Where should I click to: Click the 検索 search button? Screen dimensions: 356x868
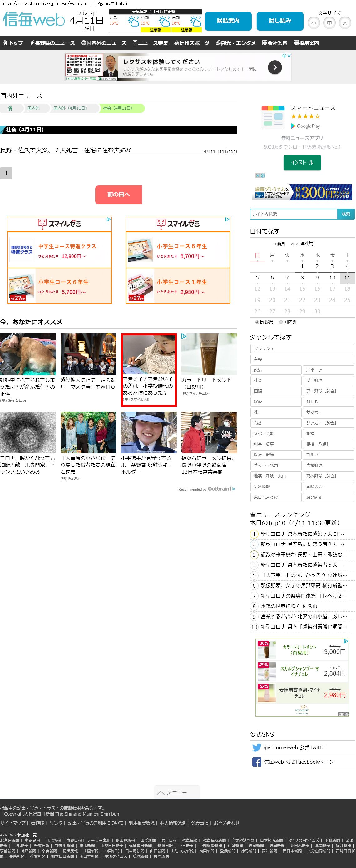346,214
